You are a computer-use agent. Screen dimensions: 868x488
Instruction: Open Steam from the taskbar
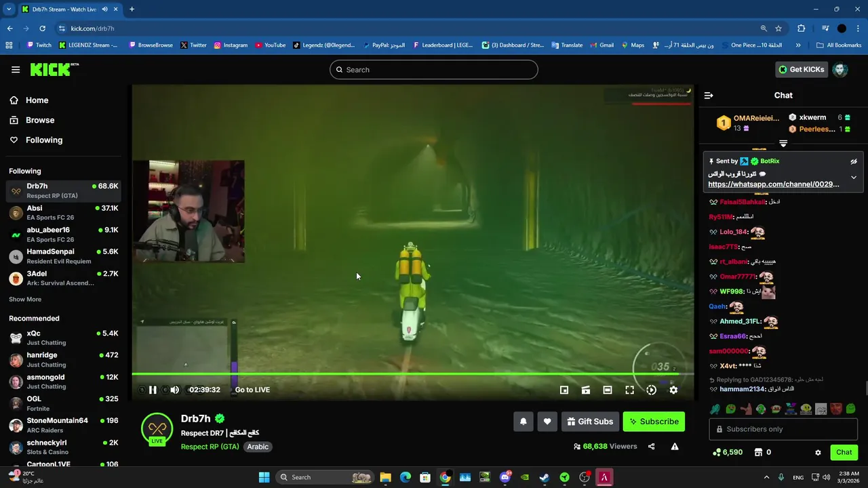coord(545,477)
